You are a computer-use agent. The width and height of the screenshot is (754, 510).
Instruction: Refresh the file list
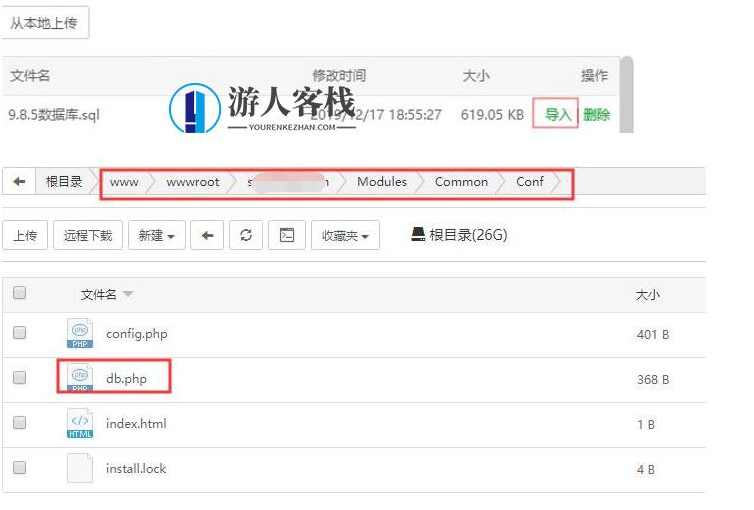click(246, 236)
